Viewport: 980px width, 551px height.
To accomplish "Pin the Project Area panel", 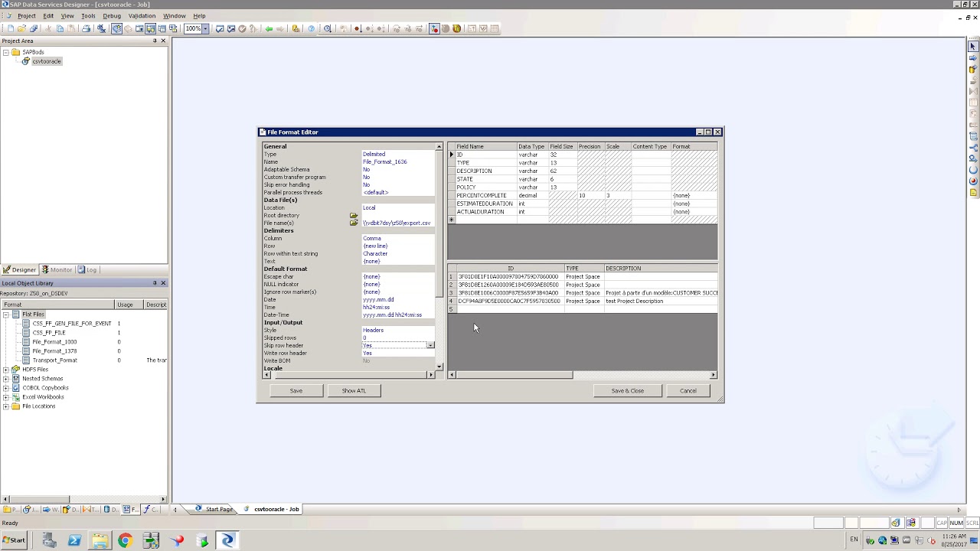I will pos(154,41).
